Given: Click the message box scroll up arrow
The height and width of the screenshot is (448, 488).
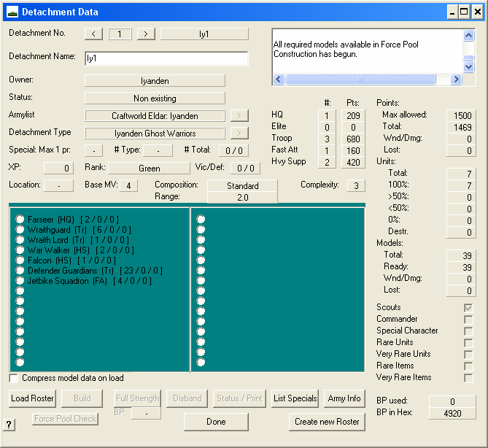Looking at the screenshot, I should tap(469, 36).
